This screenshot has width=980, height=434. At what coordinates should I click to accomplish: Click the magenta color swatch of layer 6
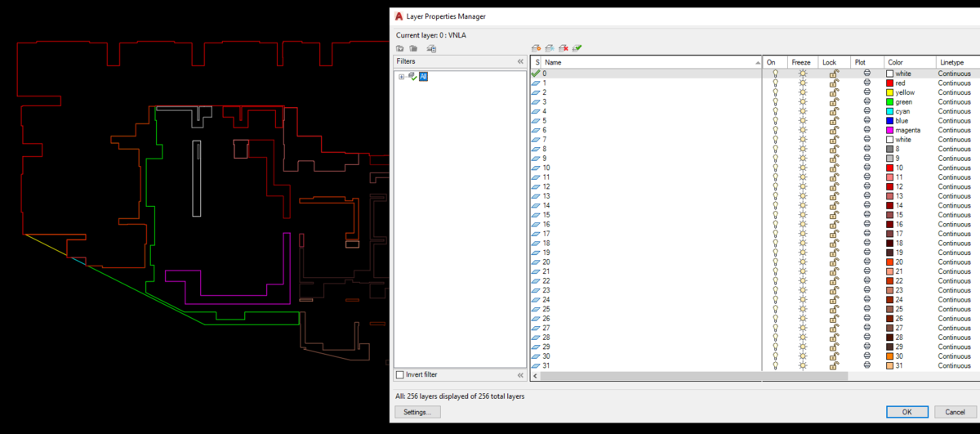pyautogui.click(x=890, y=130)
